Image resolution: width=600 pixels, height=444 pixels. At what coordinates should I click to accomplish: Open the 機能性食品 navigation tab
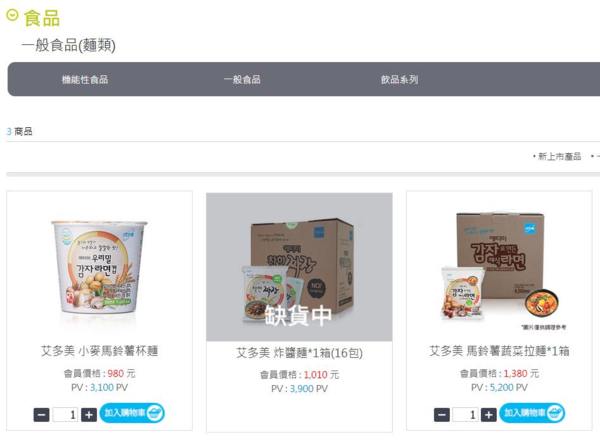pos(85,80)
